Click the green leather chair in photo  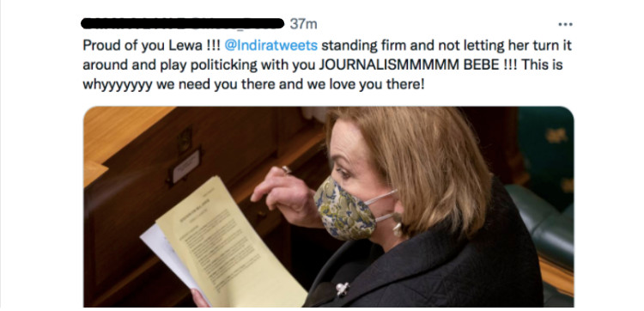[538, 226]
